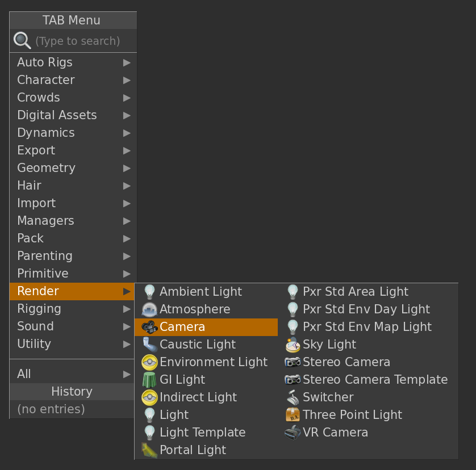This screenshot has height=470, width=476.
Task: Click the Portal Light icon
Action: pyautogui.click(x=149, y=450)
